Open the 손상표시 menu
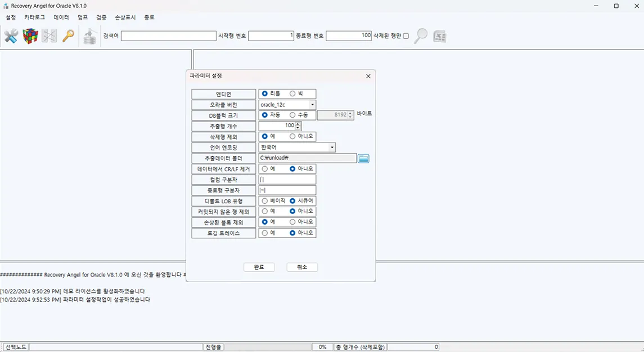Image resolution: width=644 pixels, height=352 pixels. click(125, 17)
